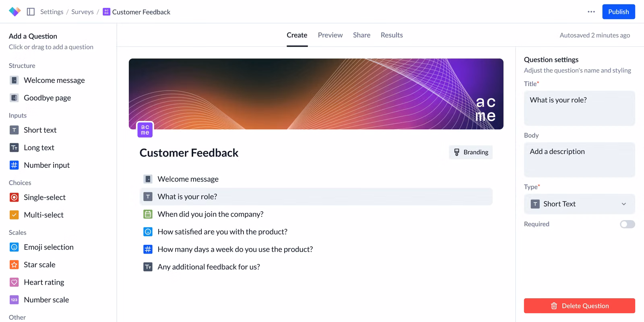Click the Body description text field

pyautogui.click(x=579, y=159)
